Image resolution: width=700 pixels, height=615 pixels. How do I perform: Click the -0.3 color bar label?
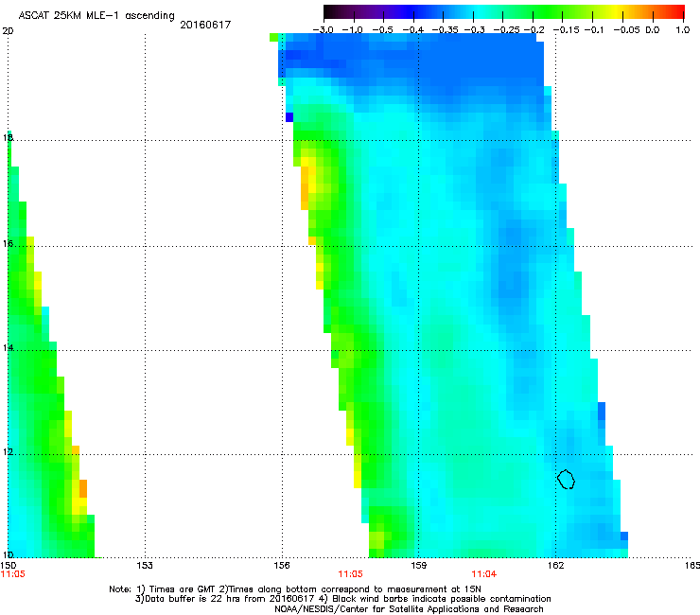point(474,30)
